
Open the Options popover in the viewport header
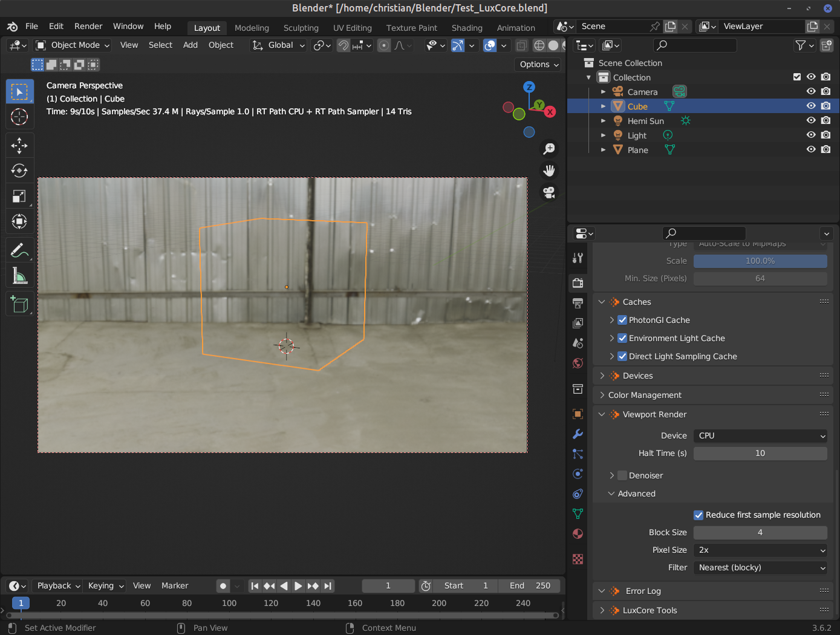(537, 64)
